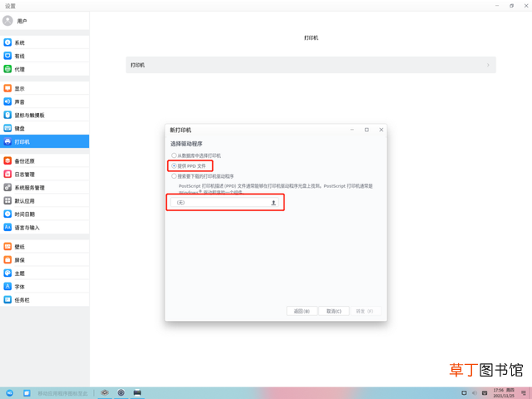Open the taskbar menu icon at far right

tap(524, 393)
